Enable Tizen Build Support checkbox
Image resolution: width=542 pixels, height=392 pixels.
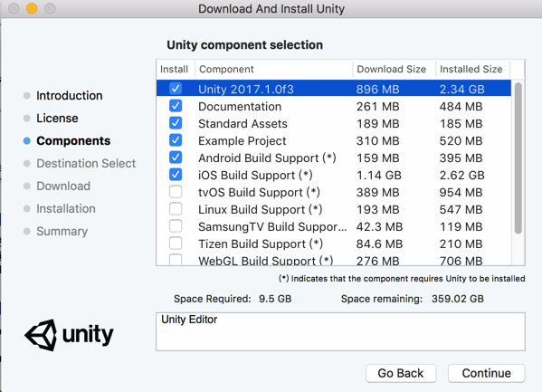click(x=176, y=244)
